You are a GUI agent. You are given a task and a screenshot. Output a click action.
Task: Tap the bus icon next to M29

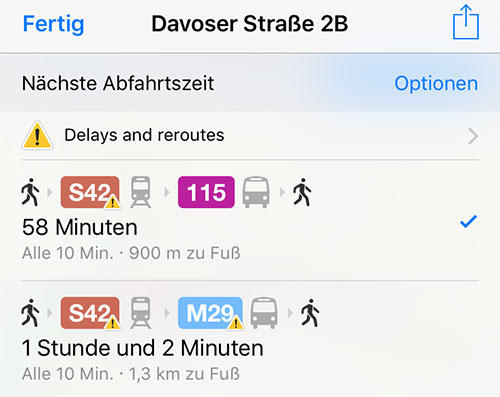[x=264, y=313]
